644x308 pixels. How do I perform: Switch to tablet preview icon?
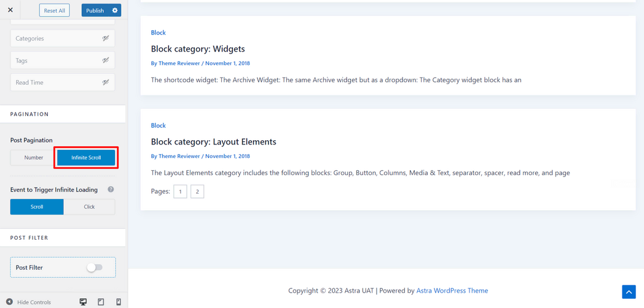(101, 302)
